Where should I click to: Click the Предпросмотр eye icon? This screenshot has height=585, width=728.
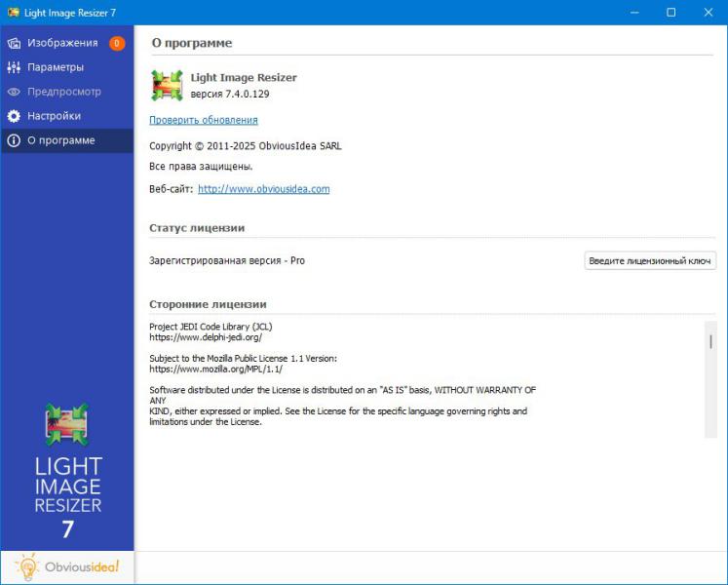(x=14, y=92)
